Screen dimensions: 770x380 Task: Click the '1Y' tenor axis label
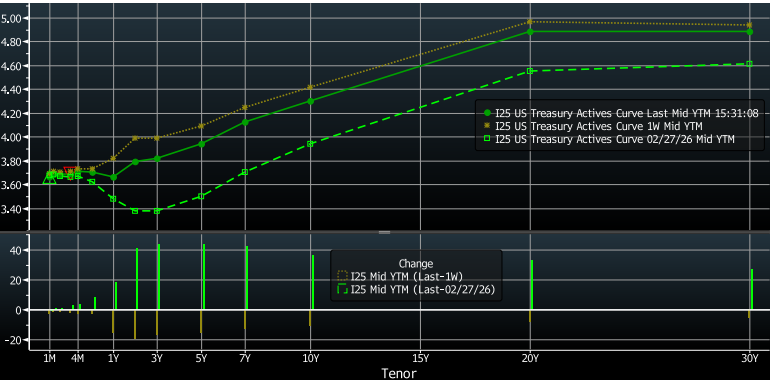(113, 358)
